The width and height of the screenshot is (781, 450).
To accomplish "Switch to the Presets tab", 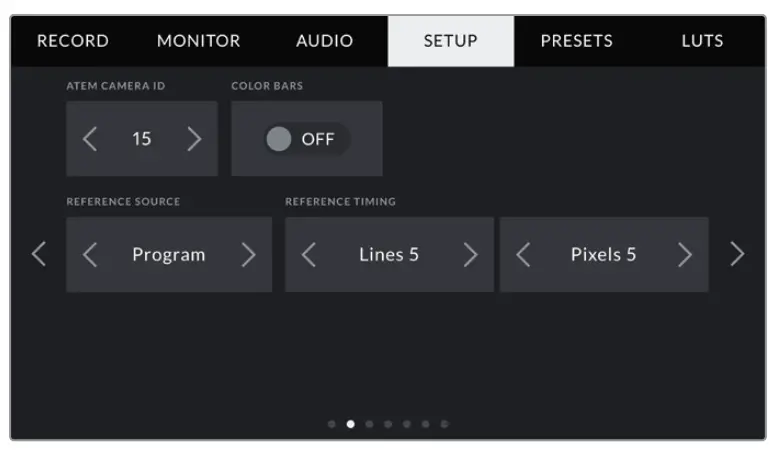I will click(x=576, y=41).
